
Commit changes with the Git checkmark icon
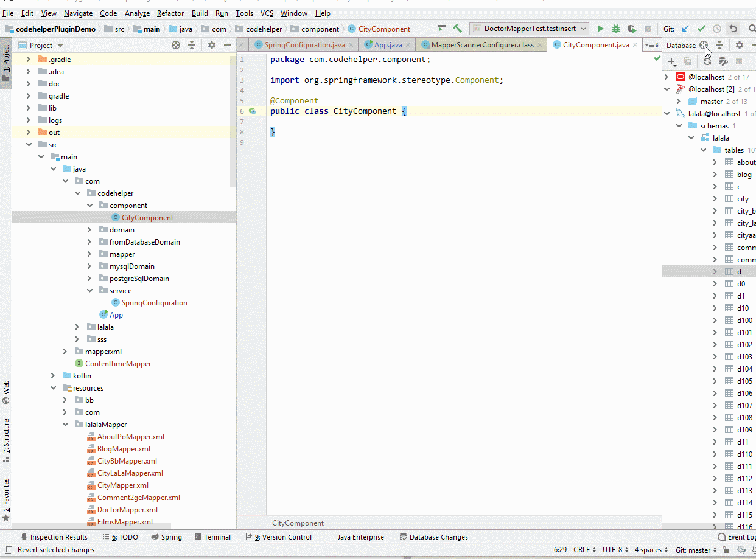701,29
